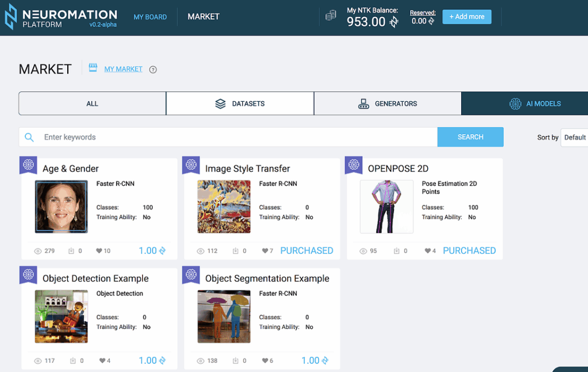Show the All market items tab
Screen dimensions: 588x372
point(92,103)
